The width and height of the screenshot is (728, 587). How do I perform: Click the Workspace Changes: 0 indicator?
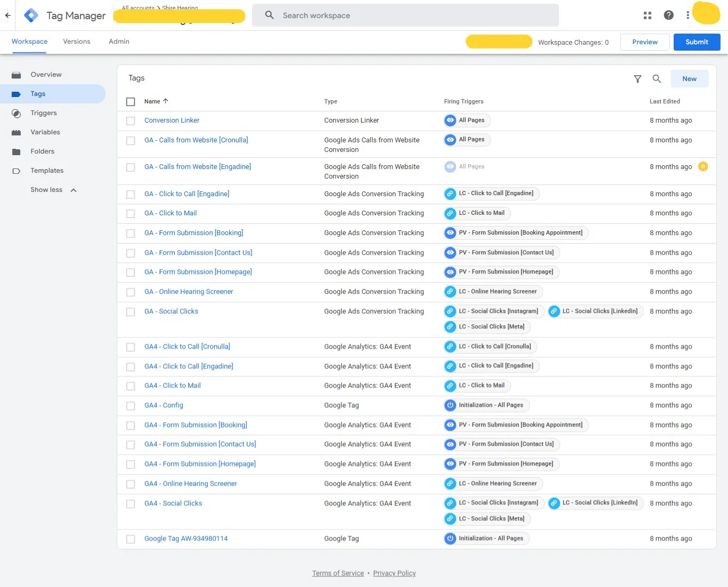[x=573, y=43]
